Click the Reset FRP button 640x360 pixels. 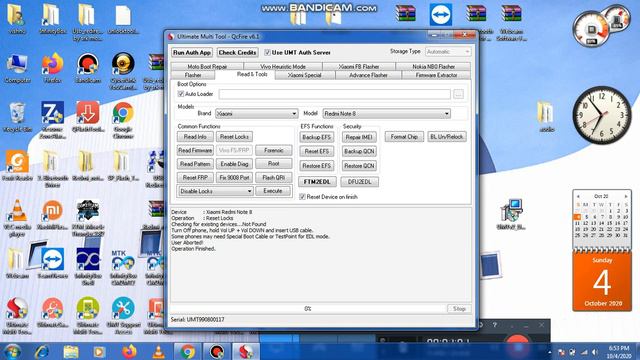tap(195, 178)
